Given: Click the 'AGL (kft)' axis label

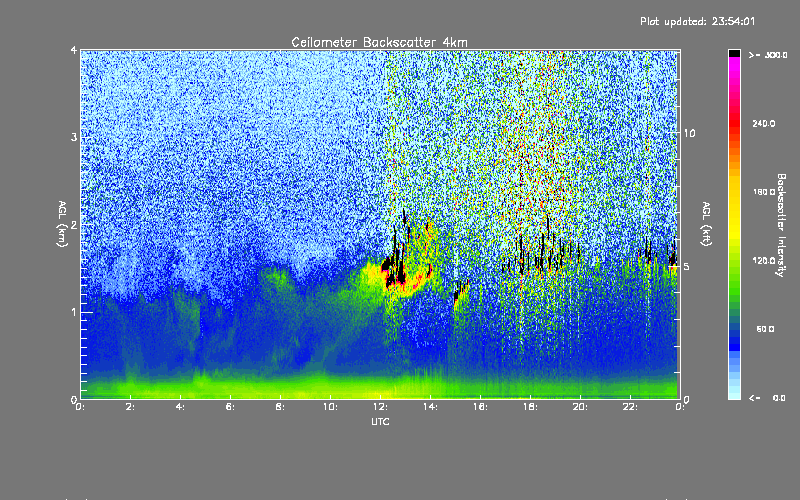Looking at the screenshot, I should point(706,224).
